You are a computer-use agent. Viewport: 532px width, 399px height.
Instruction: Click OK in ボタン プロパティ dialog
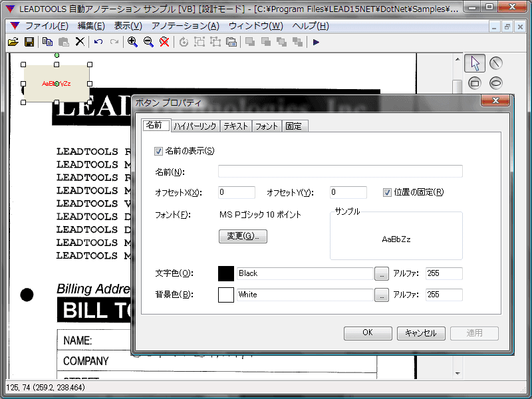[368, 333]
